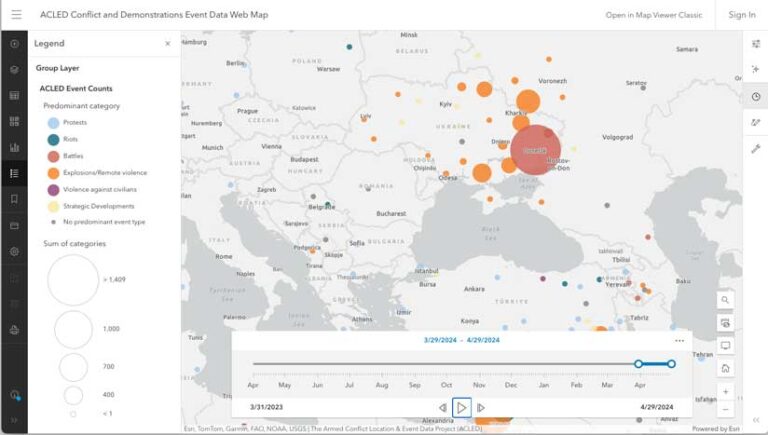Image resolution: width=768 pixels, height=435 pixels.
Task: Step time slider to next interval
Action: pos(481,408)
